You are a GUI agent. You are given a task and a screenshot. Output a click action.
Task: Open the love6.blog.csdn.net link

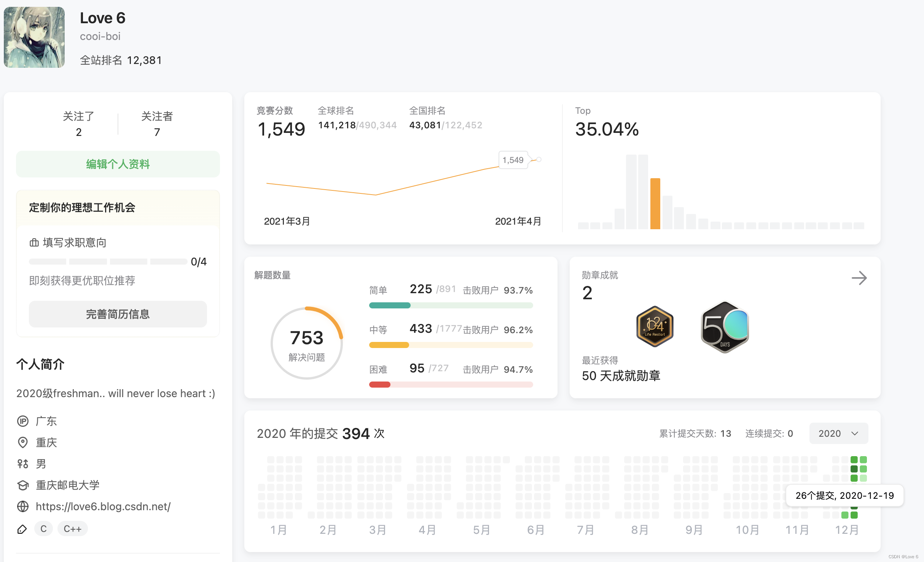click(103, 506)
